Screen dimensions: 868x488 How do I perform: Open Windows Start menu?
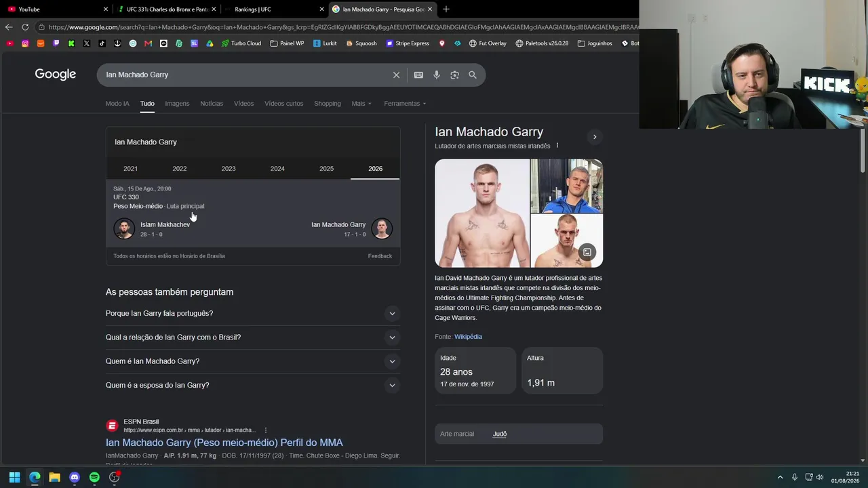[x=14, y=477]
